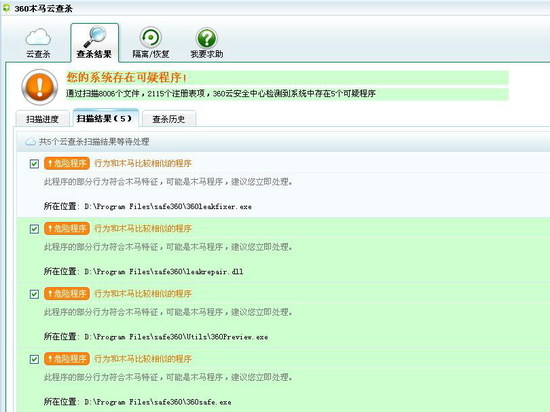Click 危险程序 badge for leakrepair.dll
Screen dimensions: 550x412
[x=67, y=229]
